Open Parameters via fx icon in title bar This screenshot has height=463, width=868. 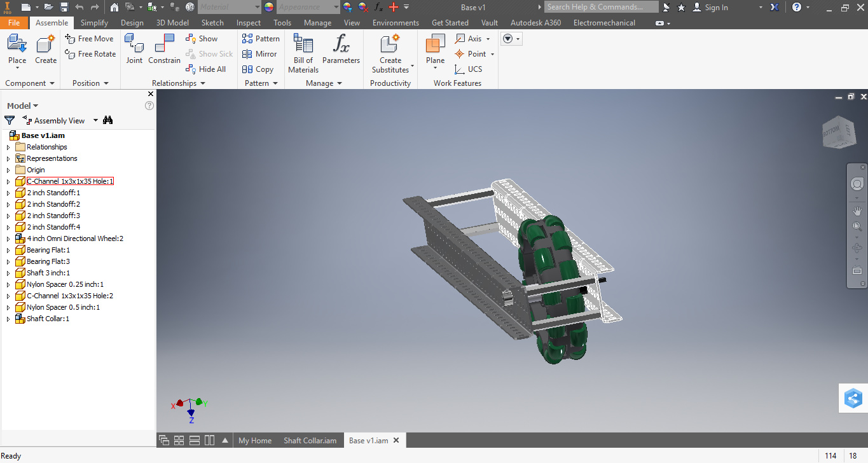378,7
